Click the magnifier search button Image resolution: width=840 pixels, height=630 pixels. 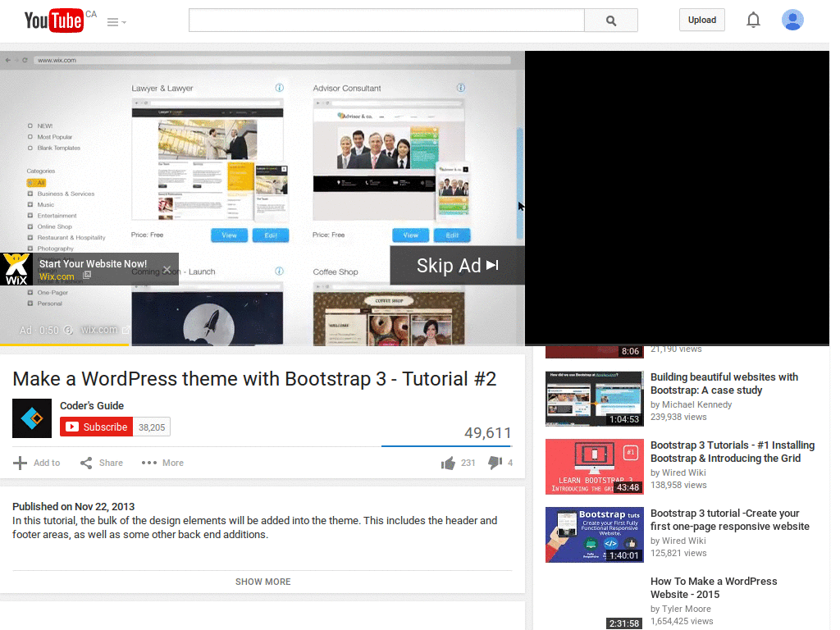610,21
